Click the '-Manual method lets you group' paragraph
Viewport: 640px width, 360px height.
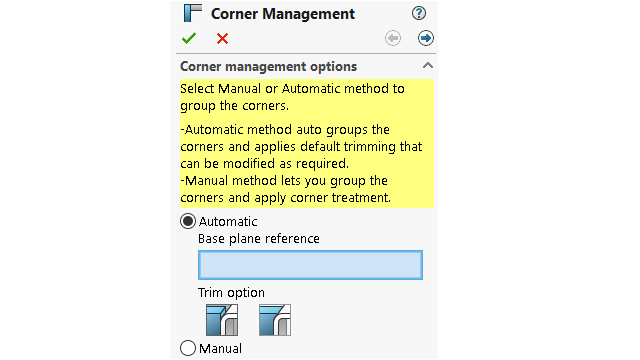[x=285, y=189]
